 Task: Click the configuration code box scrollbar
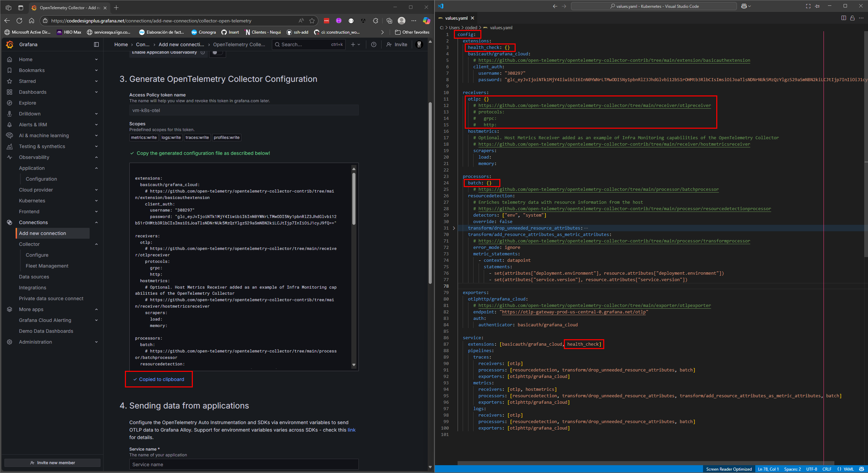pyautogui.click(x=354, y=199)
